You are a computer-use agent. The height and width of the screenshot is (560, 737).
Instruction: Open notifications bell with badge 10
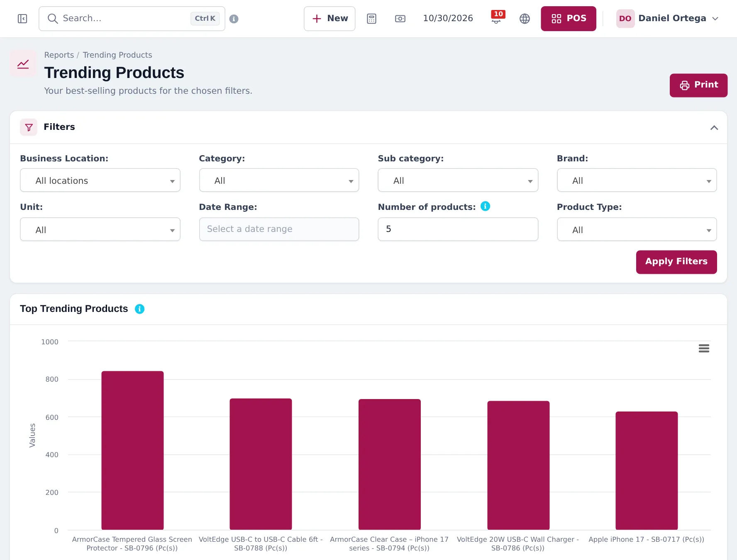coord(497,17)
